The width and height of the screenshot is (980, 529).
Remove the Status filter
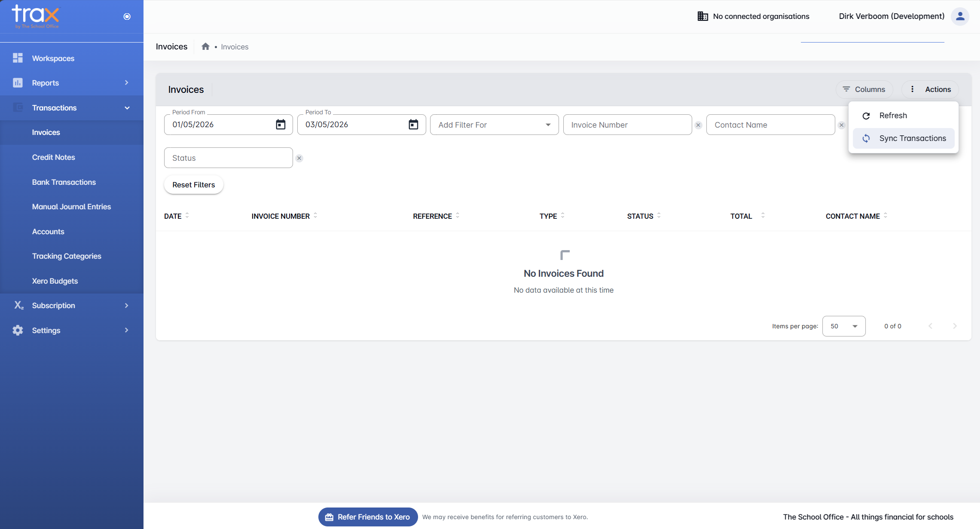(299, 158)
